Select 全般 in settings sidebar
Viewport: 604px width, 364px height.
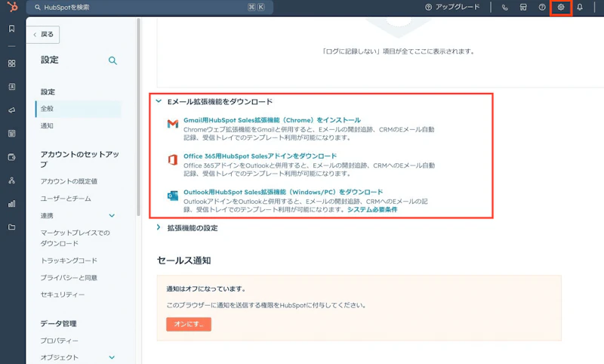tap(79, 109)
